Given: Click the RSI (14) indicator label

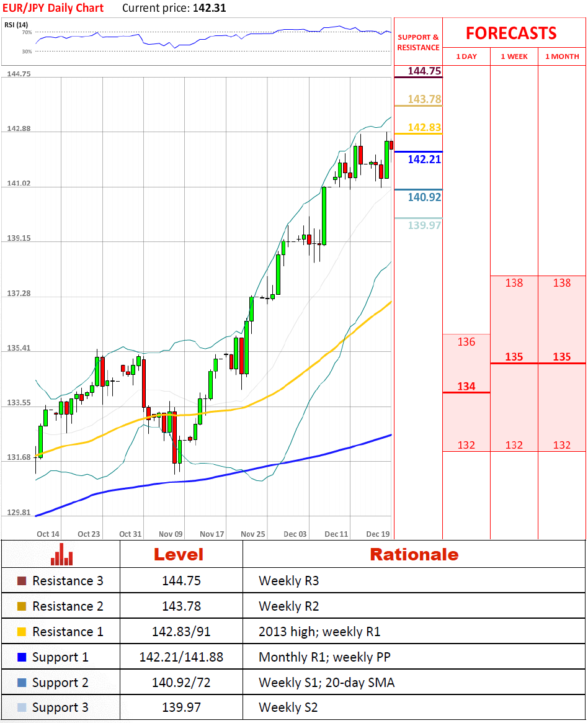Looking at the screenshot, I should tap(16, 25).
